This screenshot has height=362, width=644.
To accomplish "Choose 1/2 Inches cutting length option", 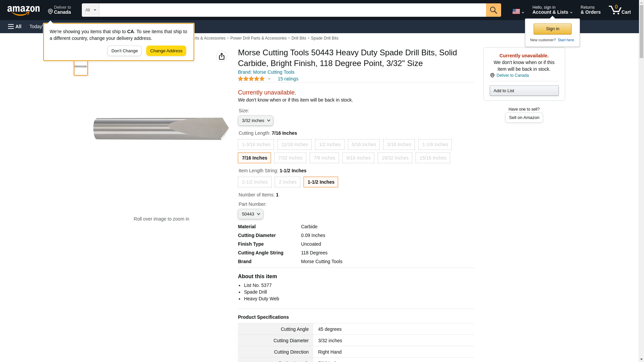I will pyautogui.click(x=329, y=144).
